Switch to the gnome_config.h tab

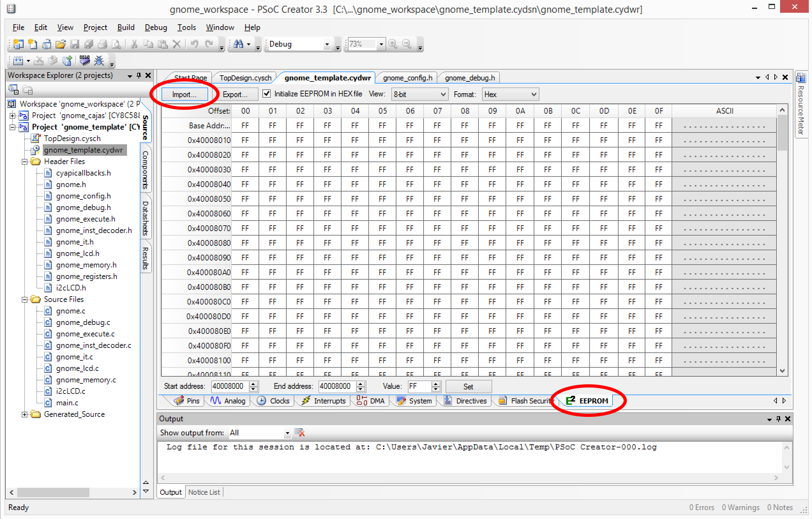[x=407, y=78]
